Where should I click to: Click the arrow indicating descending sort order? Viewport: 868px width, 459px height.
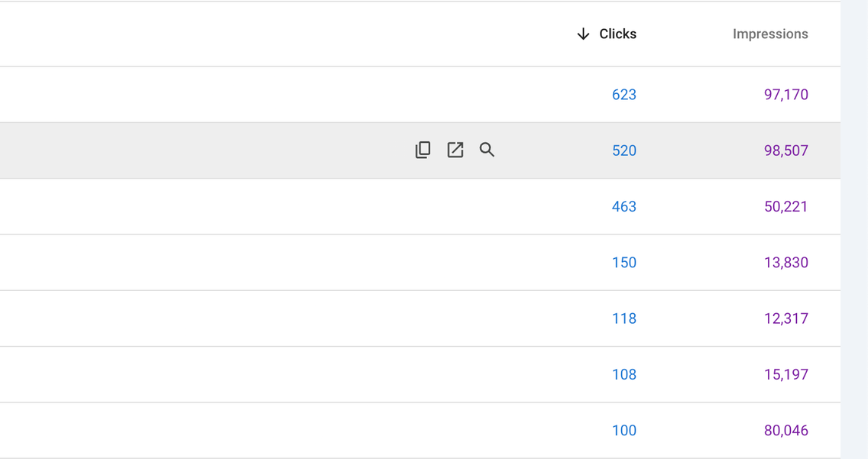[x=583, y=34]
